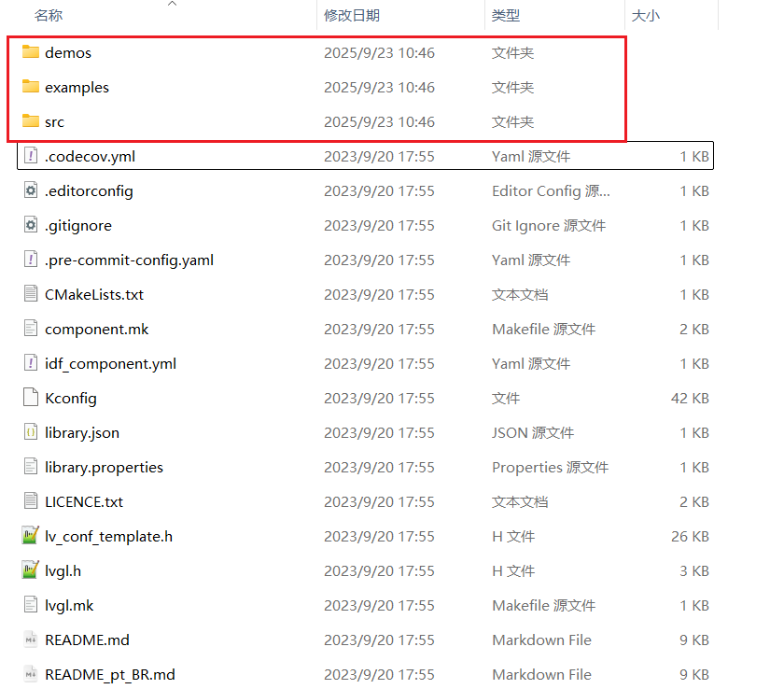This screenshot has height=689, width=784.
Task: Select the file name README_pt_BR.md
Action: (110, 674)
